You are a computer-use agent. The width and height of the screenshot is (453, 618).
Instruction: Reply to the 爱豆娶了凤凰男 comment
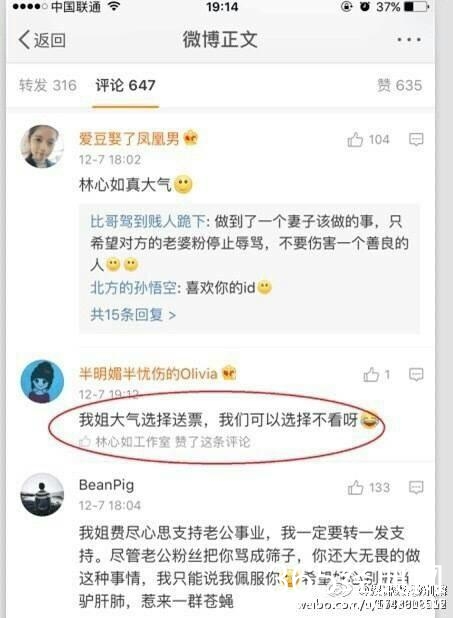point(416,139)
